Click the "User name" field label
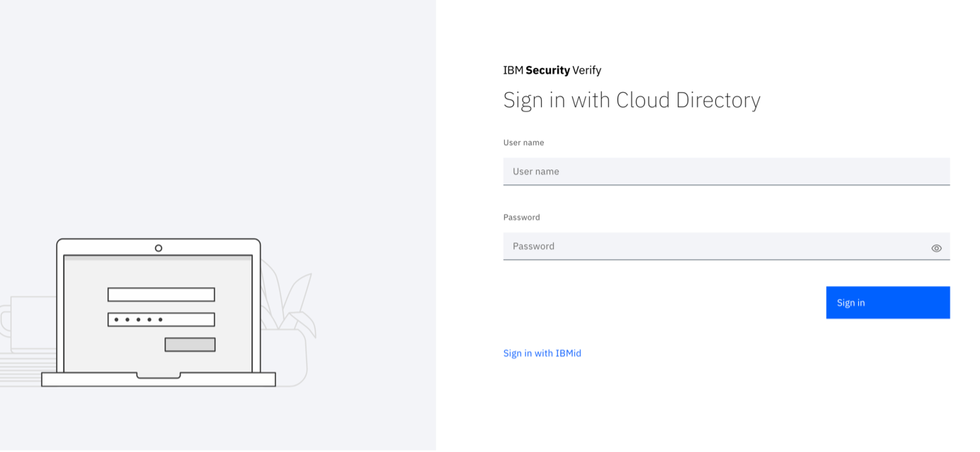This screenshot has height=452, width=980. pyautogui.click(x=523, y=142)
